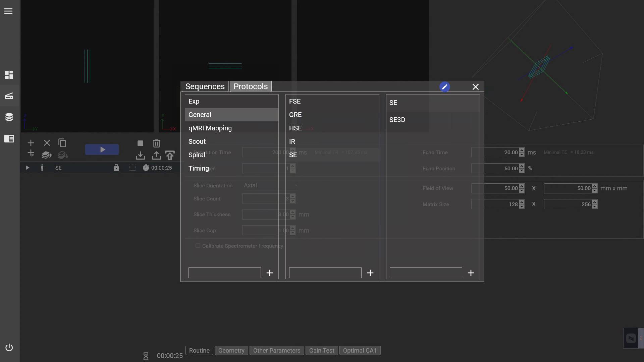
Task: Click the blue pencil edit icon
Action: pyautogui.click(x=444, y=87)
